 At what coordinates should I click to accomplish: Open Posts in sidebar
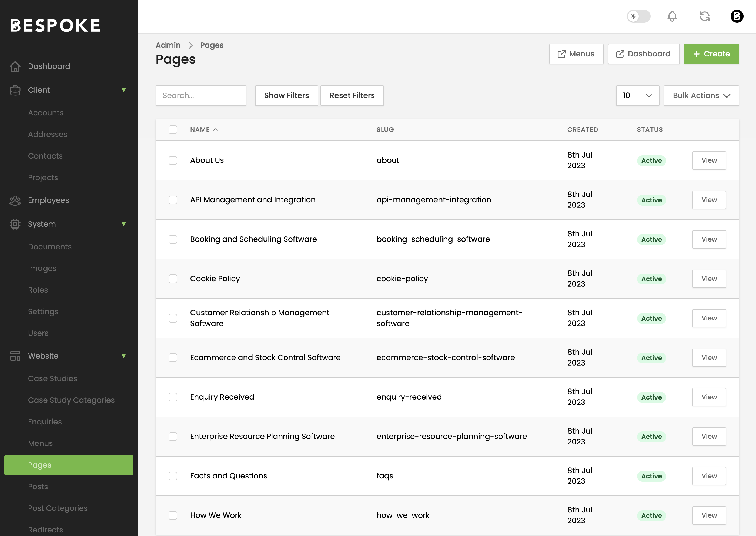pos(38,487)
